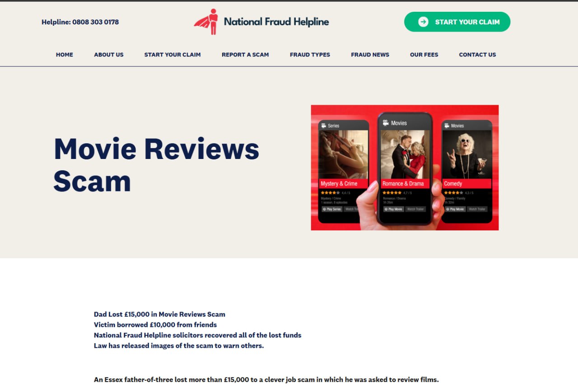Expand the Fraud Types menu
This screenshot has width=578, height=392.
click(310, 55)
